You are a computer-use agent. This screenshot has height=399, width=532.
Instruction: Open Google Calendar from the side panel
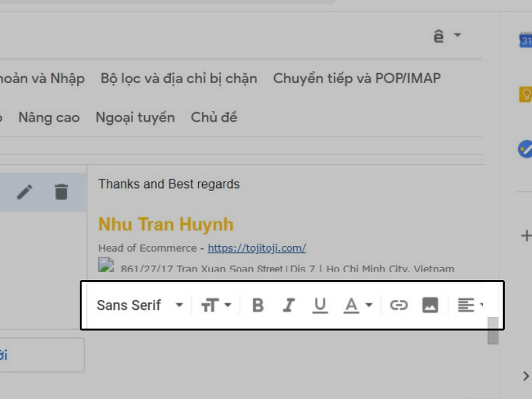(x=525, y=40)
